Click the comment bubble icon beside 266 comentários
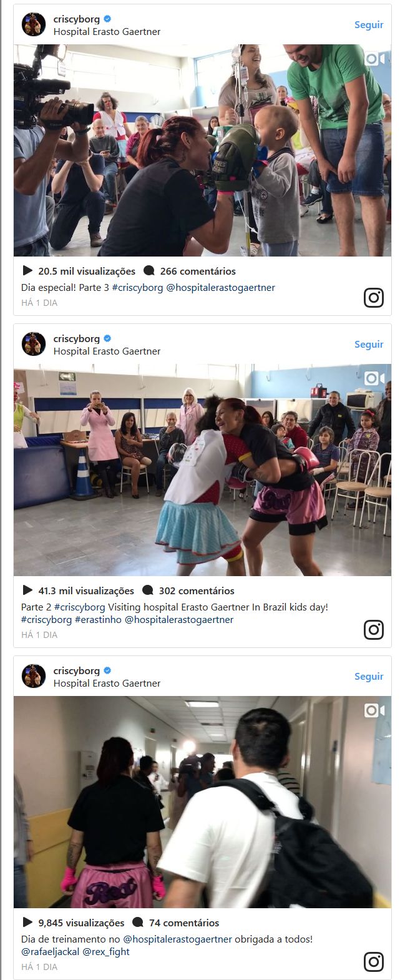Viewport: 400px width, 980px height. (x=149, y=271)
